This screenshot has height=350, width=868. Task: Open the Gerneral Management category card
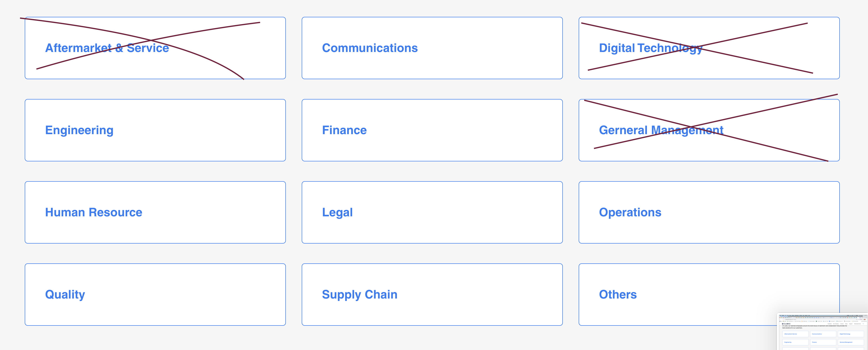pos(709,130)
